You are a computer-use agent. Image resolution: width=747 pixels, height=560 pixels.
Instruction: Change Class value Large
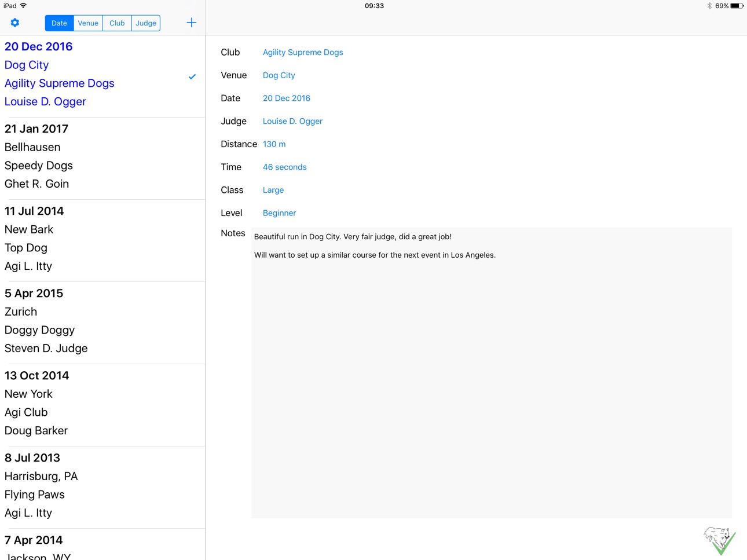click(x=273, y=190)
